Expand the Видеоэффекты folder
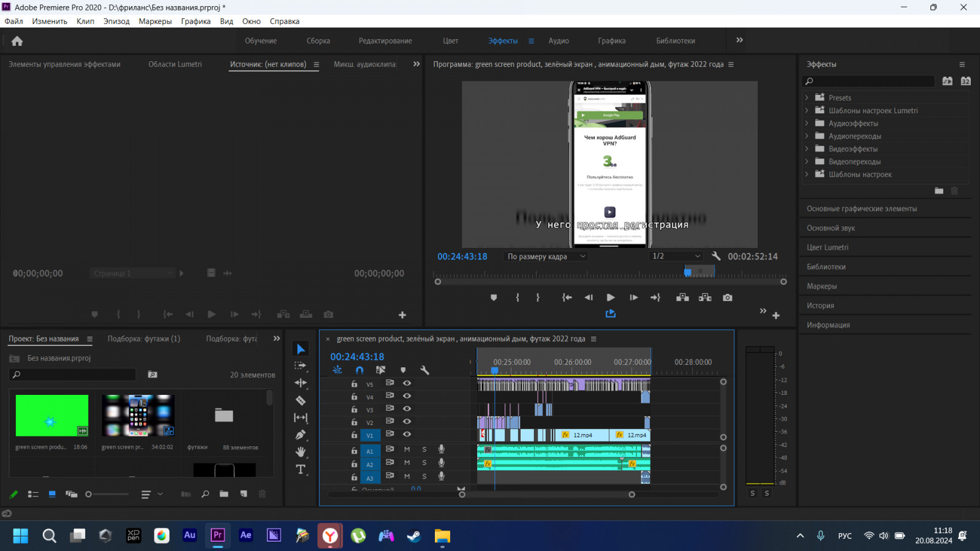Screen dimensions: 980x551 (x=807, y=149)
